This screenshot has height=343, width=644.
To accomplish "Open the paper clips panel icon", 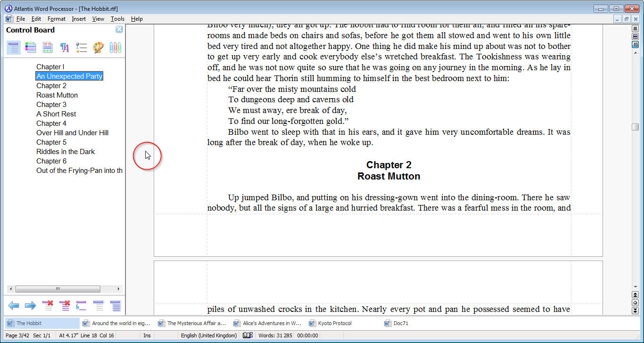I will [x=116, y=48].
